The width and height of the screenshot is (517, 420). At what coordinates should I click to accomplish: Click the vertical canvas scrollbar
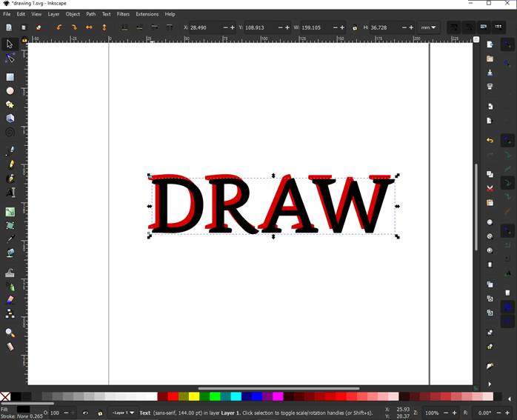[476, 207]
